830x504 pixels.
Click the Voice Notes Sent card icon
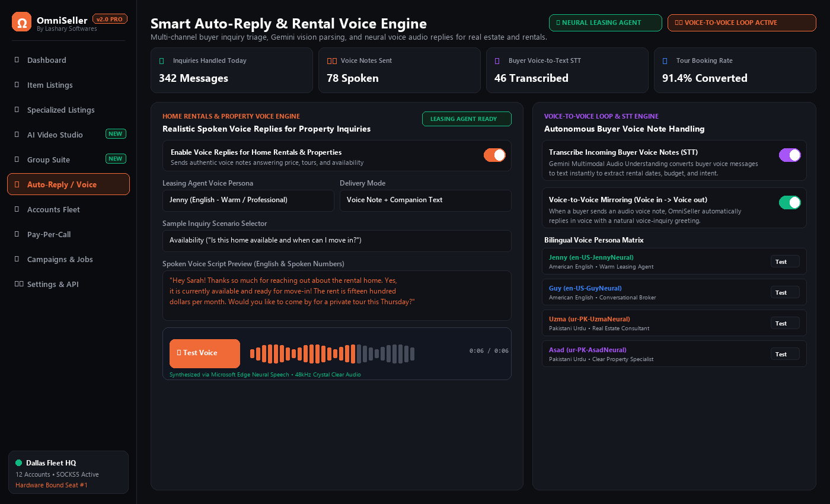pyautogui.click(x=332, y=60)
